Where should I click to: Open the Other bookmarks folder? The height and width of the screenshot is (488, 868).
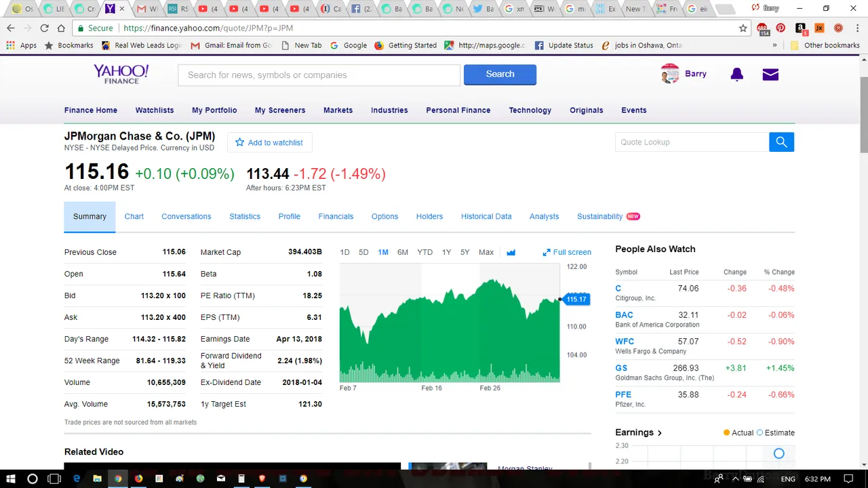[825, 45]
